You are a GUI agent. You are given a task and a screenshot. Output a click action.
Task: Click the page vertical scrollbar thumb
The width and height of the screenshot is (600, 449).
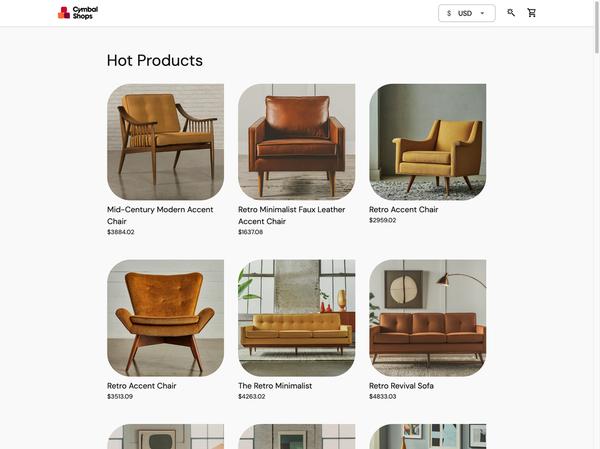coord(597,27)
